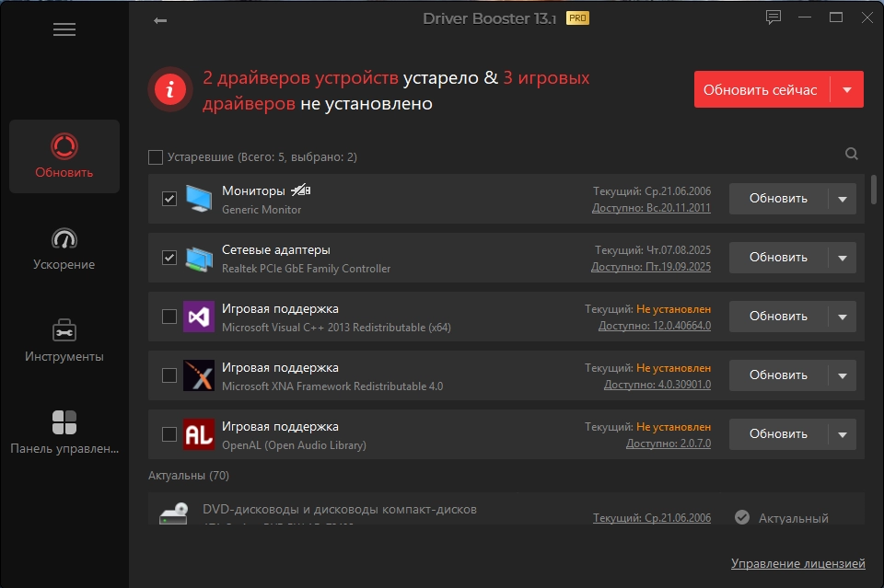
Task: Go back with the left arrow
Action: click(160, 21)
